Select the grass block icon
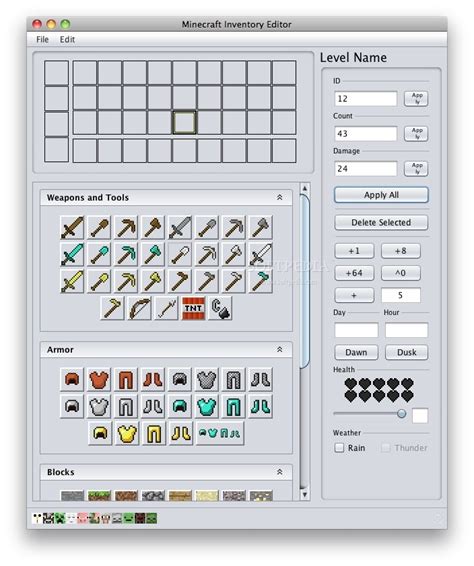Viewport: 474px width, 566px height. pos(99,495)
